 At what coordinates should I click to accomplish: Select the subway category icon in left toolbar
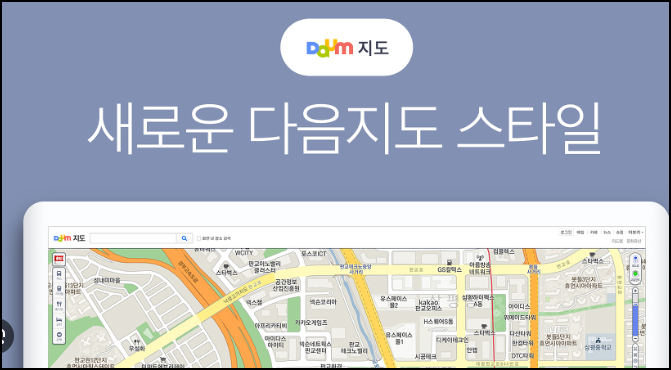coord(59,290)
